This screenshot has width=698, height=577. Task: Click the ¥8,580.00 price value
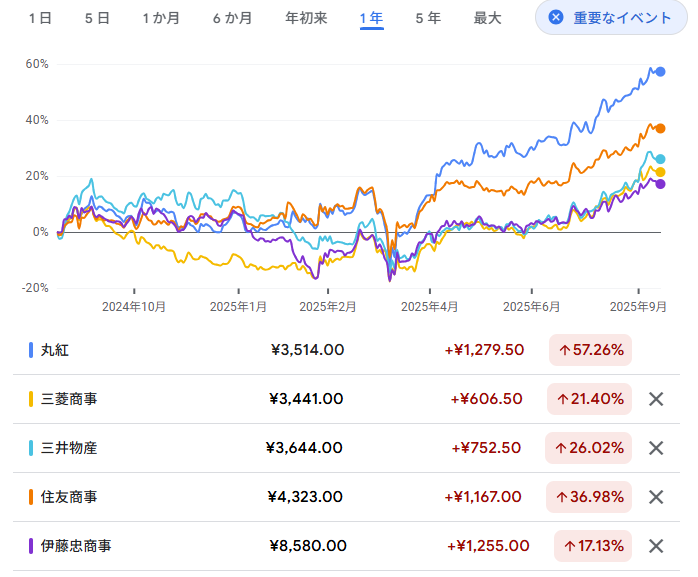pos(308,546)
